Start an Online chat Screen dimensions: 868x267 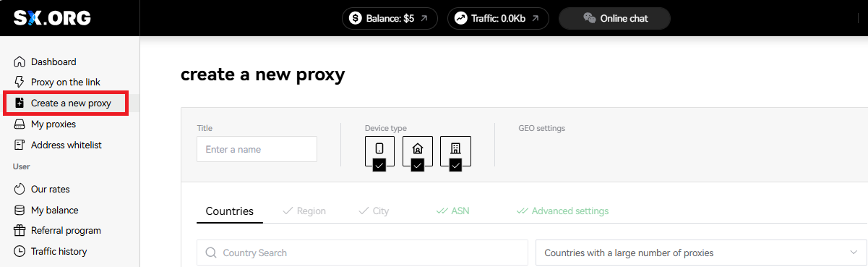click(x=614, y=19)
